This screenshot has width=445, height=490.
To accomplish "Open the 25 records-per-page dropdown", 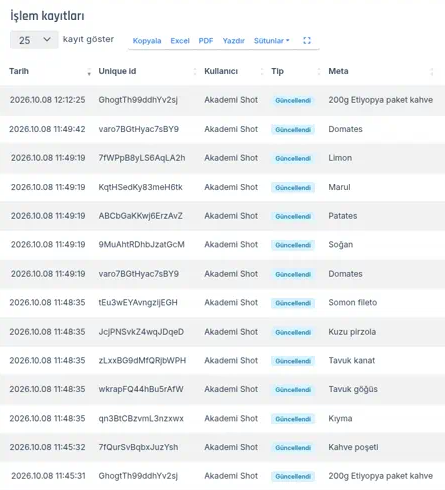I will (x=34, y=40).
